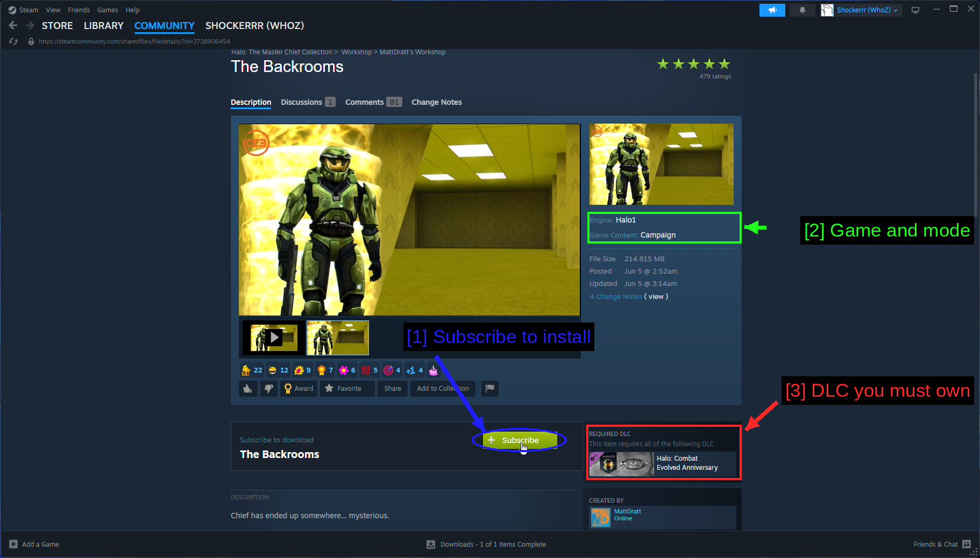Click the page vertical scrollbar
This screenshot has height=558, width=980.
point(975,145)
